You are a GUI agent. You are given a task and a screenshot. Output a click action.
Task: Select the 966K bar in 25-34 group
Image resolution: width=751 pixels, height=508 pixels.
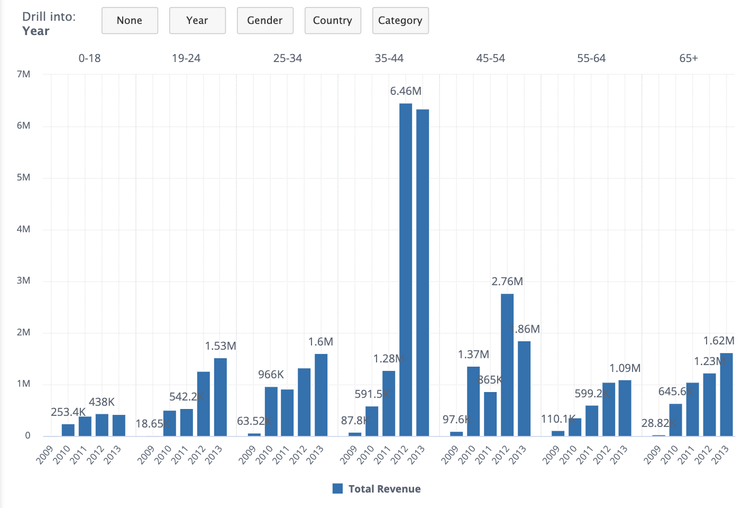(x=271, y=411)
